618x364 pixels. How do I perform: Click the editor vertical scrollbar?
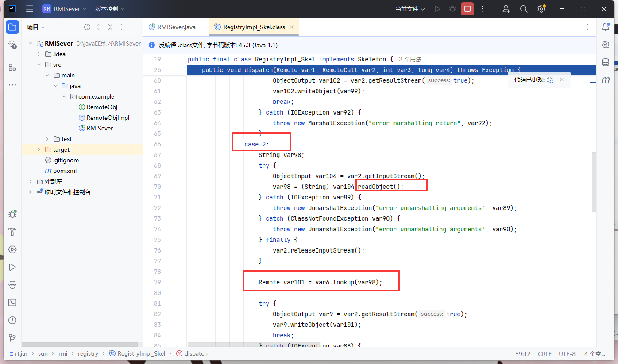[594, 181]
